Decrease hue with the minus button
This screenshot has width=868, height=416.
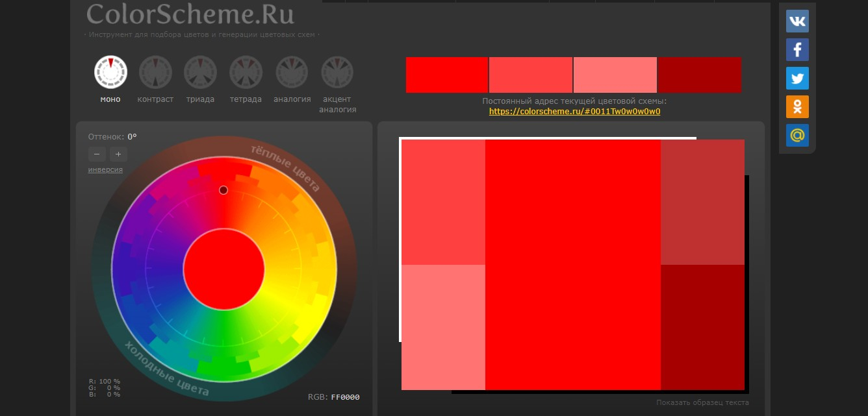[97, 154]
